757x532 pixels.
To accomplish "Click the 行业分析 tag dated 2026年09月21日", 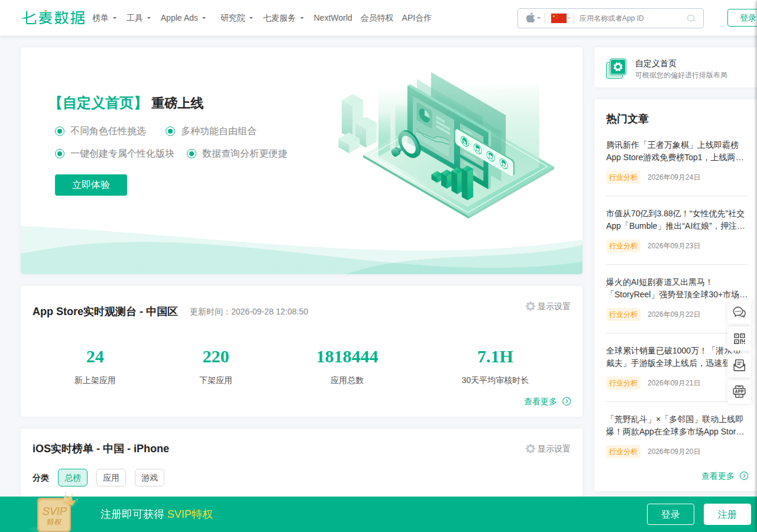I will (623, 383).
